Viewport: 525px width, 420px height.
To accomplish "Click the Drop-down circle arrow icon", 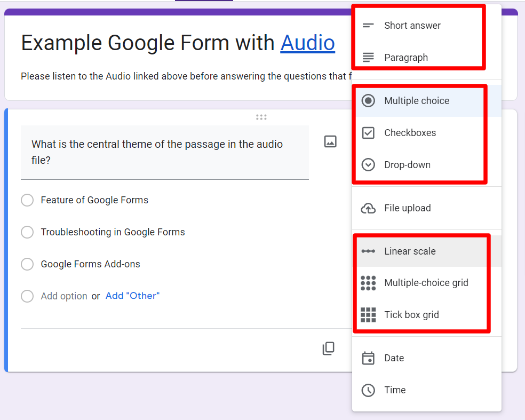I will pyautogui.click(x=368, y=165).
